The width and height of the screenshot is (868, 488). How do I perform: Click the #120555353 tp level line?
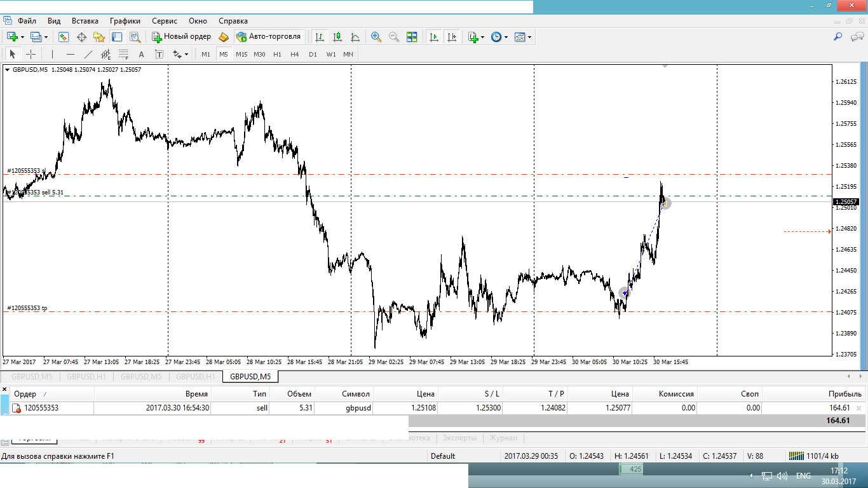[381, 312]
